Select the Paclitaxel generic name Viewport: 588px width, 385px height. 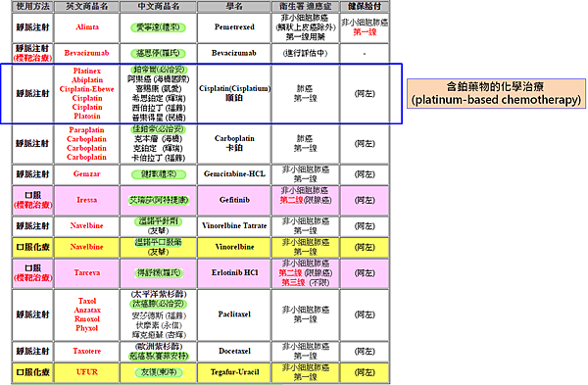(x=234, y=314)
